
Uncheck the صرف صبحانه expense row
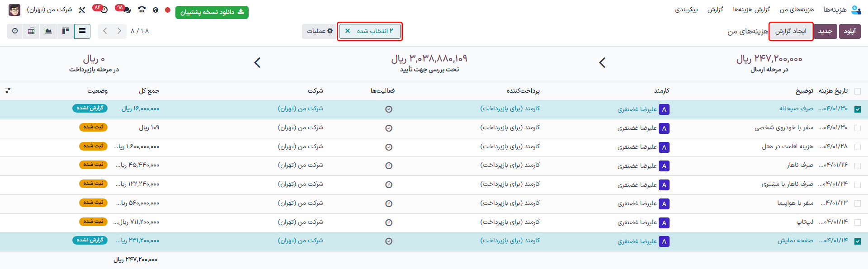click(858, 109)
